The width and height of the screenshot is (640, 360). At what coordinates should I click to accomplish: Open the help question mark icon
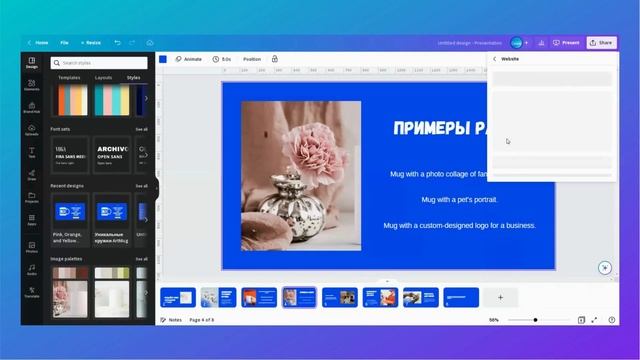click(611, 320)
